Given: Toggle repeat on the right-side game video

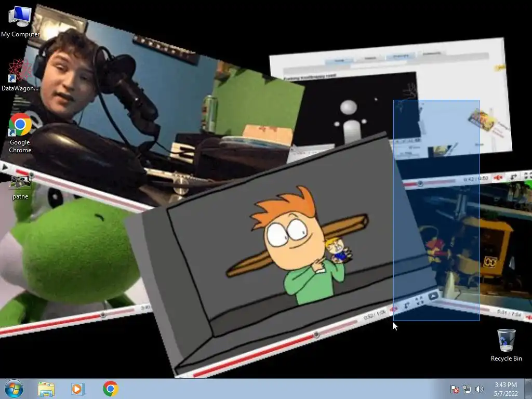Looking at the screenshot, I should pyautogui.click(x=514, y=177).
